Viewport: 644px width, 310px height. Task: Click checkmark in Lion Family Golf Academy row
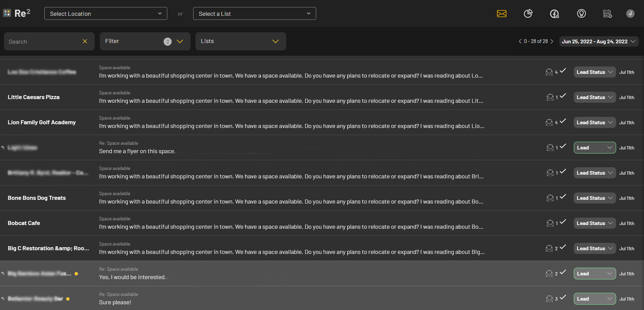click(563, 121)
